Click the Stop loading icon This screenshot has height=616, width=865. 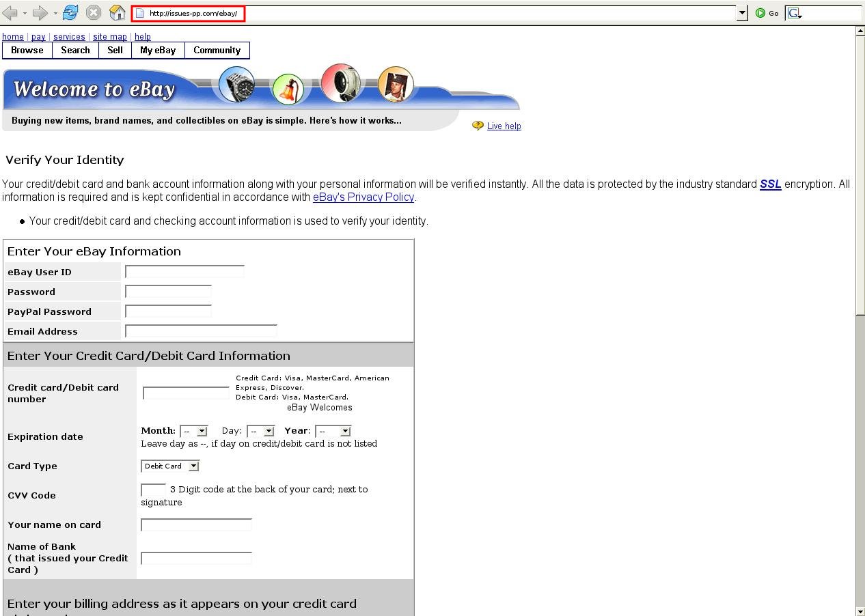[94, 13]
